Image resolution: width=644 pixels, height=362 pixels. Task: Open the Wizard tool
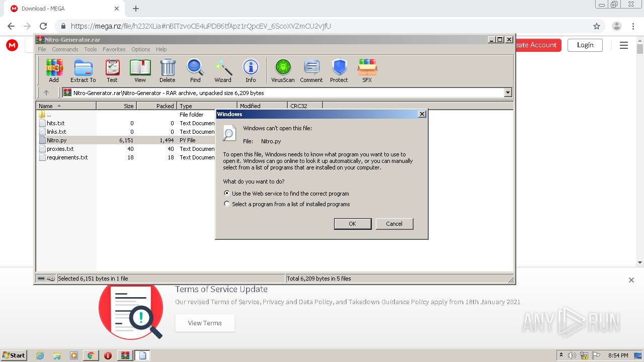223,71
